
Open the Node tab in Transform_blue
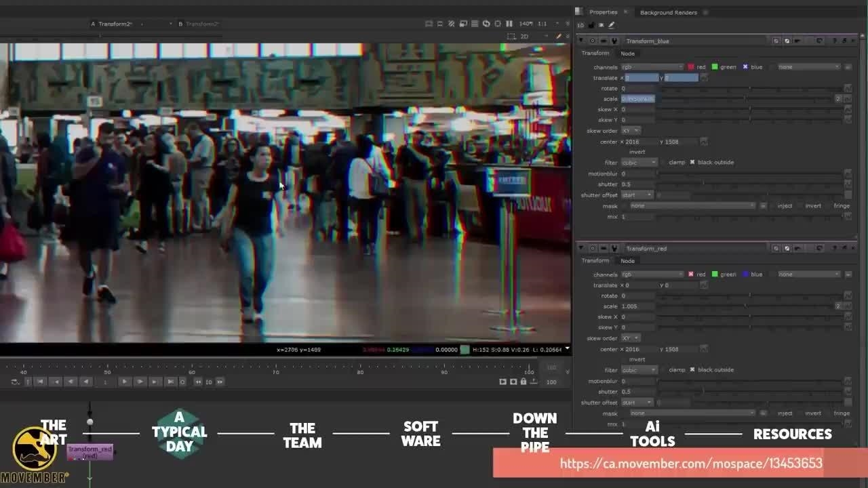click(627, 54)
